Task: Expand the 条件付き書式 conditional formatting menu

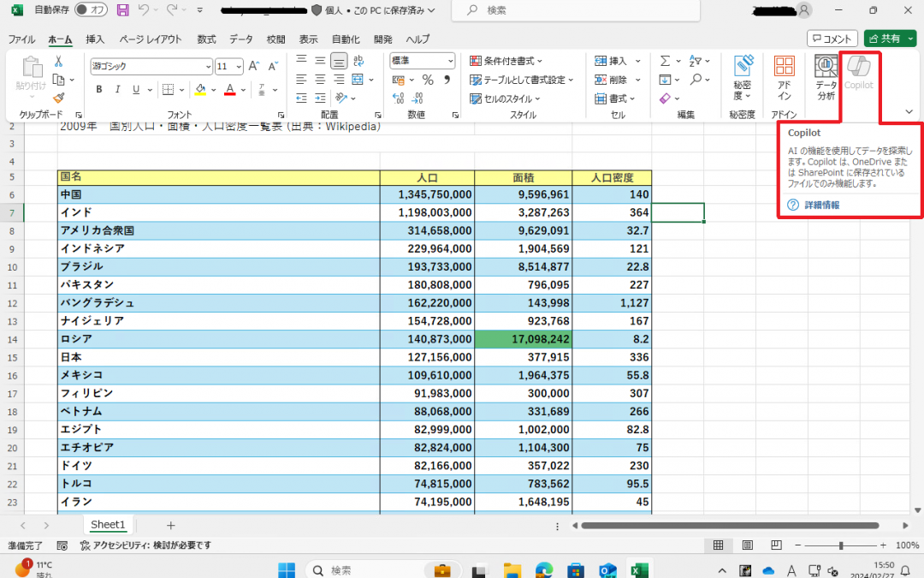Action: (x=506, y=61)
